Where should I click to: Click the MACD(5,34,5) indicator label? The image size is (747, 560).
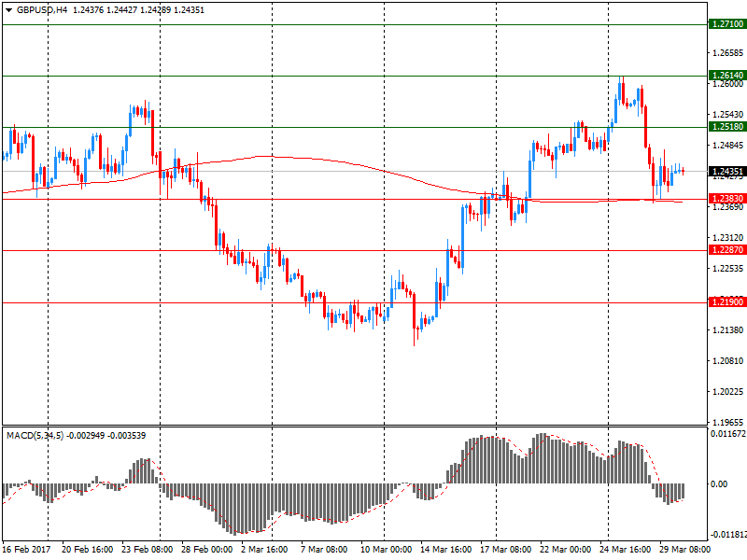coord(35,435)
